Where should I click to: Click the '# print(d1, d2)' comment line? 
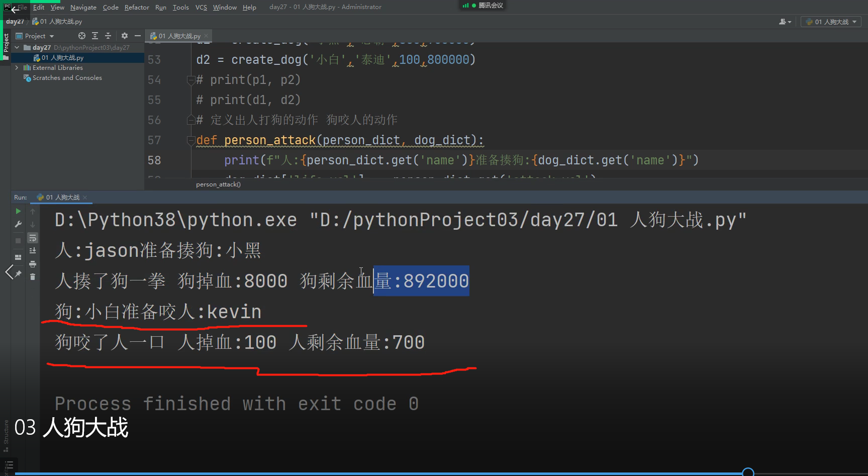coord(248,100)
